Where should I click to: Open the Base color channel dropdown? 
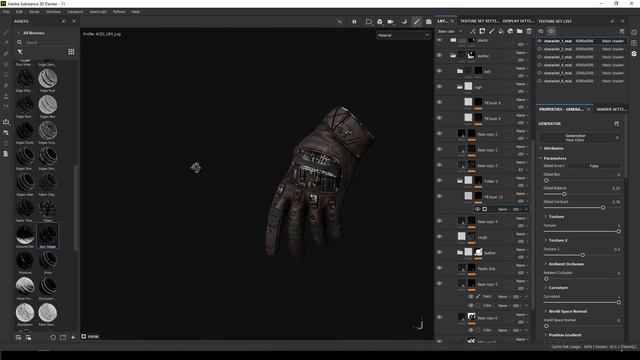[x=450, y=31]
